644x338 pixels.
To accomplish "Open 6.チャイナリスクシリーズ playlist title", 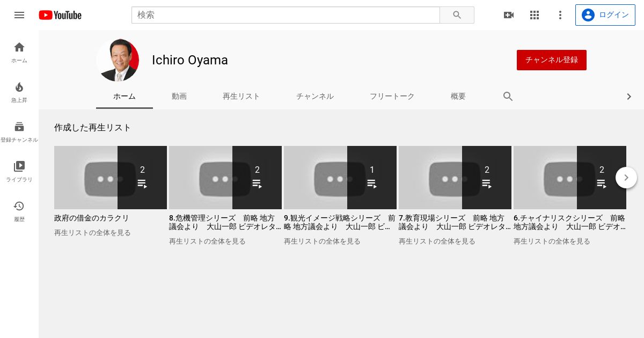I will tap(569, 223).
